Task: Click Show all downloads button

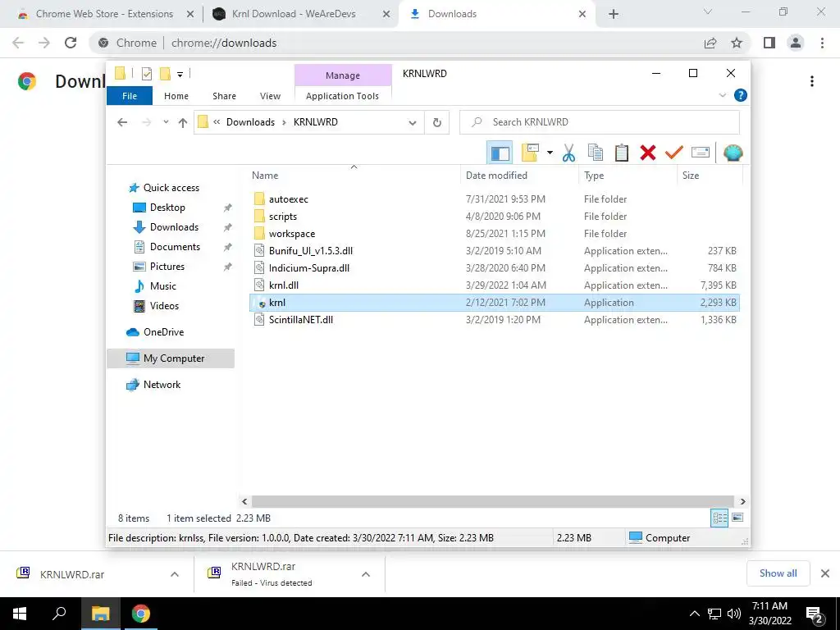Action: tap(778, 573)
